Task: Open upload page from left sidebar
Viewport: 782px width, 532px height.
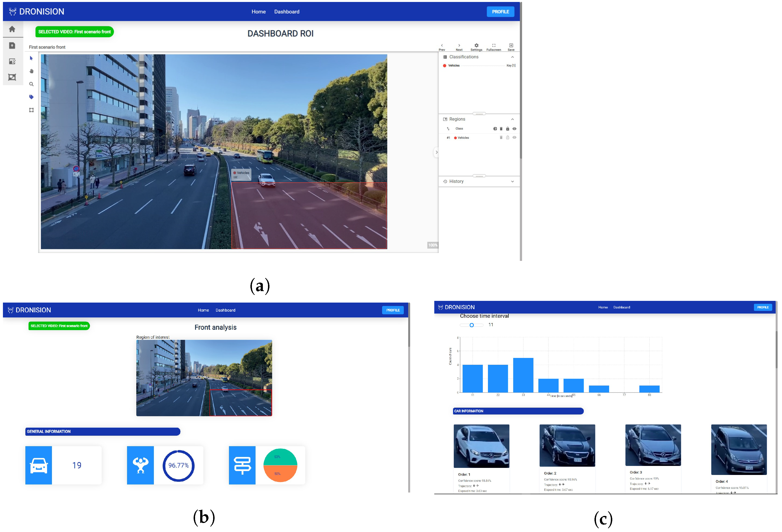Action: pos(12,45)
